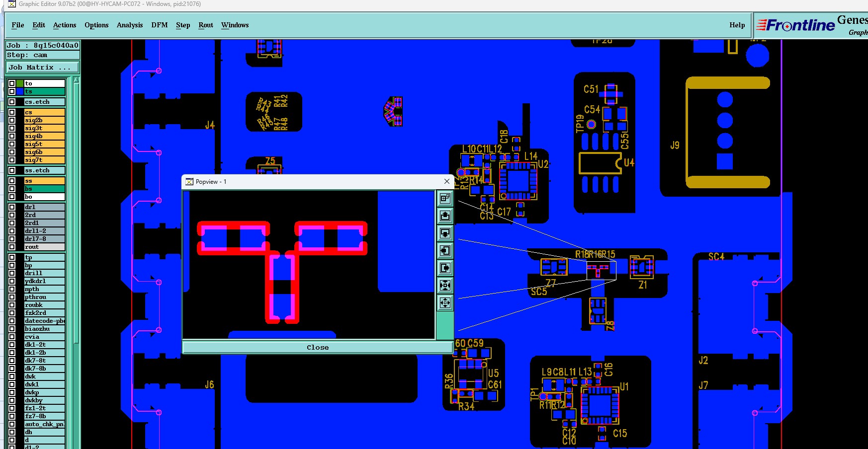Select the layer named npth
This screenshot has width=868, height=449.
(x=45, y=289)
